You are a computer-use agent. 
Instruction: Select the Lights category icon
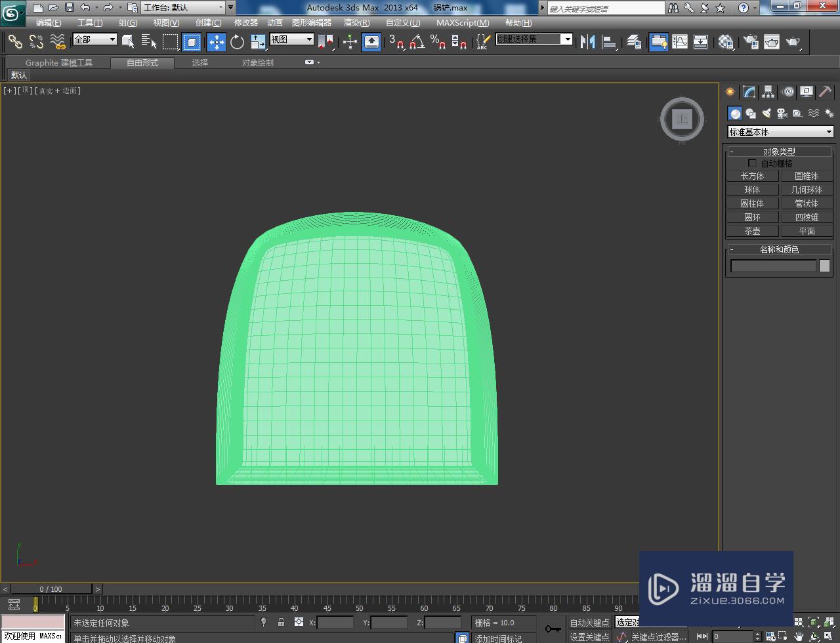click(766, 114)
